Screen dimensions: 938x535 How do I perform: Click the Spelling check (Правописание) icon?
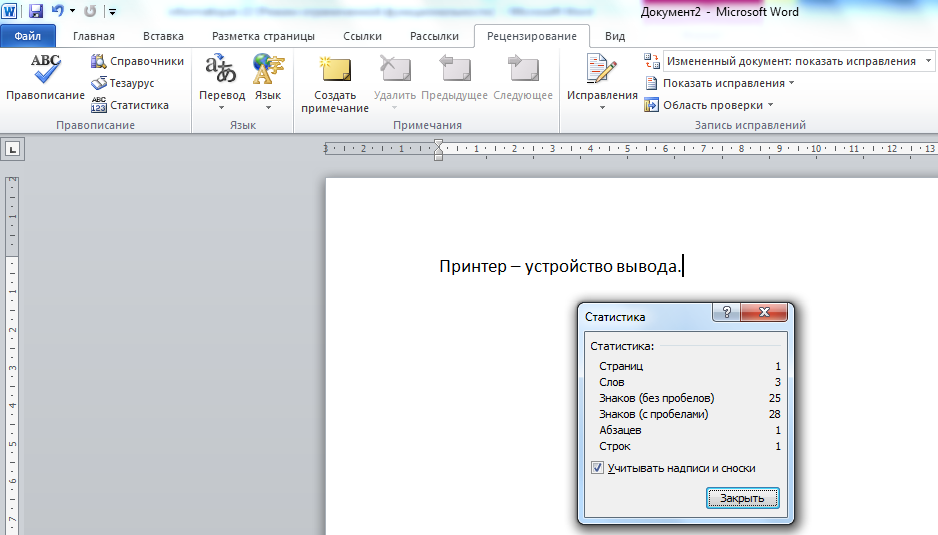45,70
